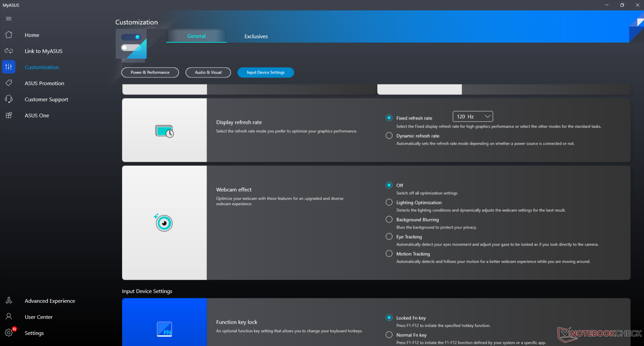This screenshot has width=644, height=346.
Task: Restore down the MyASUS window
Action: click(x=622, y=5)
